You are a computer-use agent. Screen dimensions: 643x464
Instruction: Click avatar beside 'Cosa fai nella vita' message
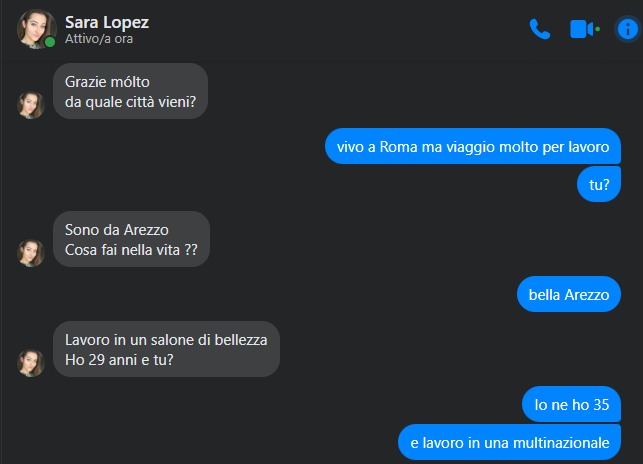[x=31, y=252]
